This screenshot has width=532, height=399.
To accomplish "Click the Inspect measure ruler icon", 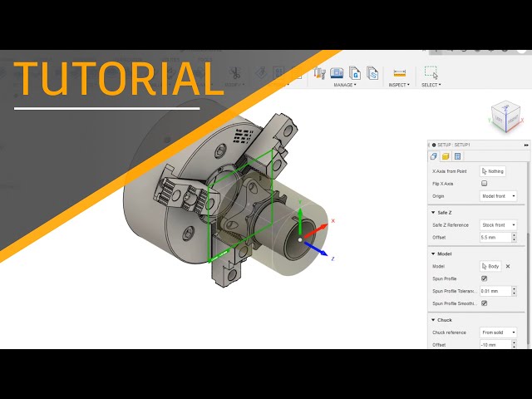I will pos(399,73).
